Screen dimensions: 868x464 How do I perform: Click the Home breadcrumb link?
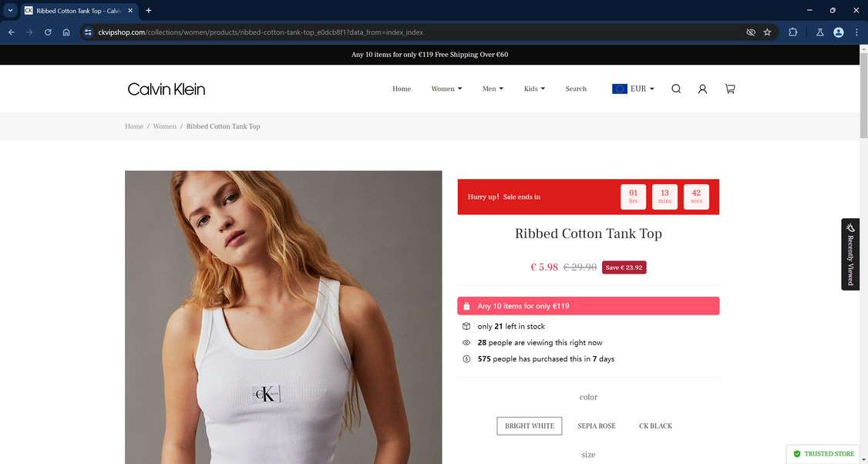[x=134, y=126]
